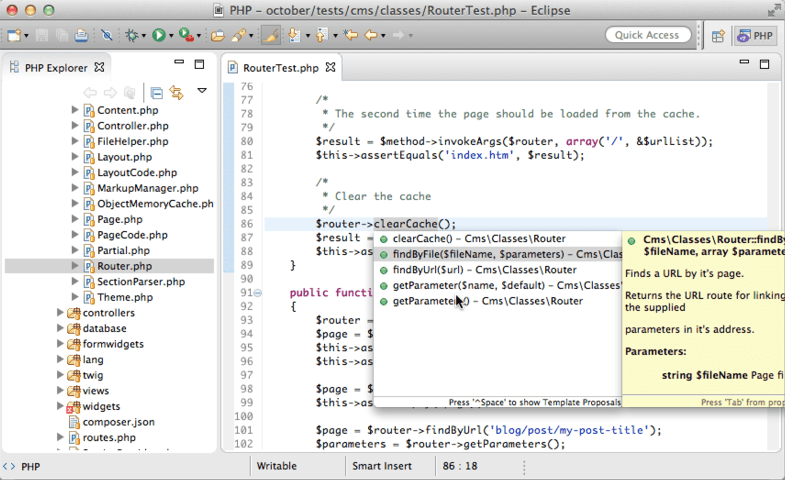Viewport: 785px width, 480px height.
Task: Select Theme.php in explorer
Action: pos(125,297)
